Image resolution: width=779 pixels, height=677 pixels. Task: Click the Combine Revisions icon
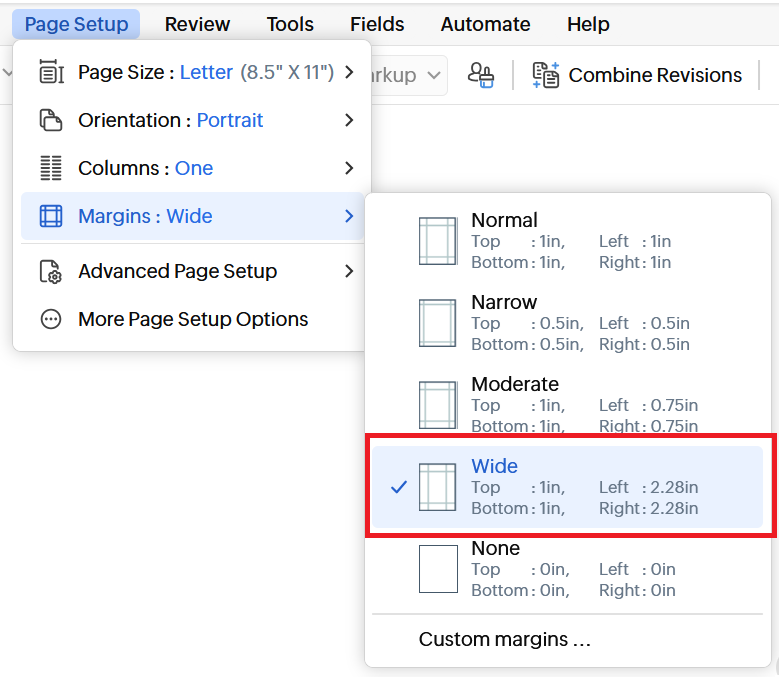point(546,75)
